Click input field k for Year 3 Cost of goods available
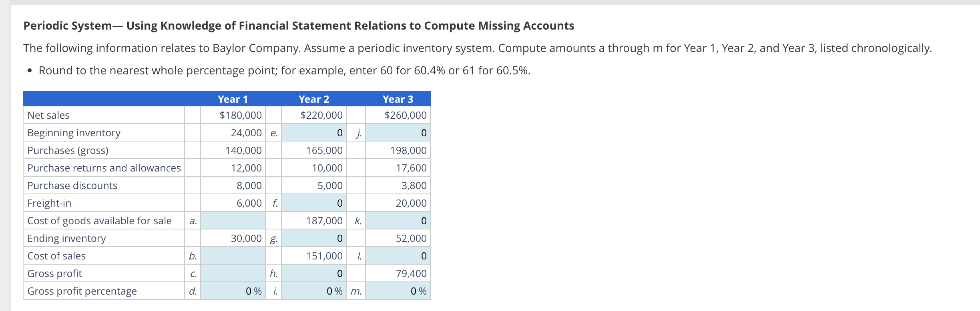The width and height of the screenshot is (980, 311). tap(396, 221)
